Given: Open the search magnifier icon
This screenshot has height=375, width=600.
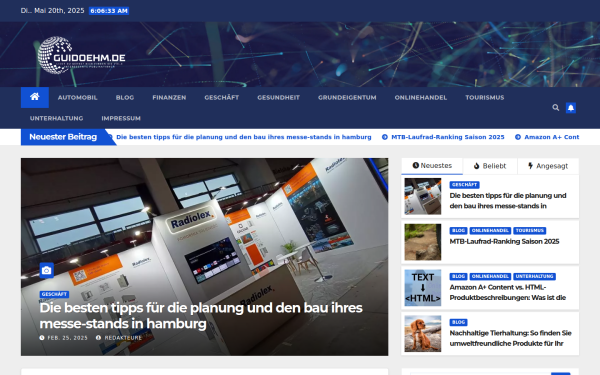Looking at the screenshot, I should [x=556, y=108].
